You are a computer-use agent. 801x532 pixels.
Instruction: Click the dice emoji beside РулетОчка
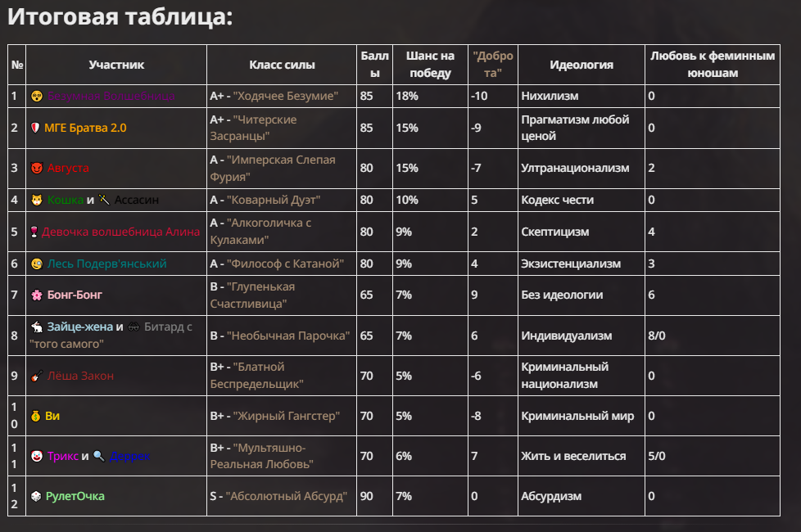[x=36, y=496]
